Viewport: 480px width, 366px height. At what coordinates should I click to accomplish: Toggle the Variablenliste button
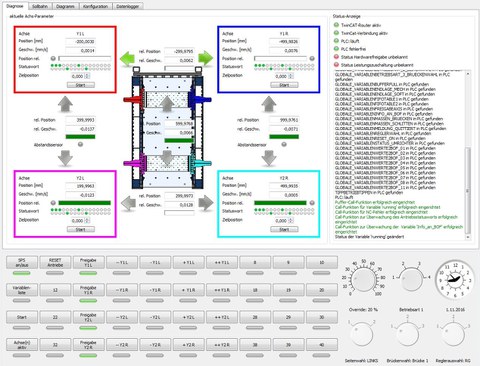[22, 290]
